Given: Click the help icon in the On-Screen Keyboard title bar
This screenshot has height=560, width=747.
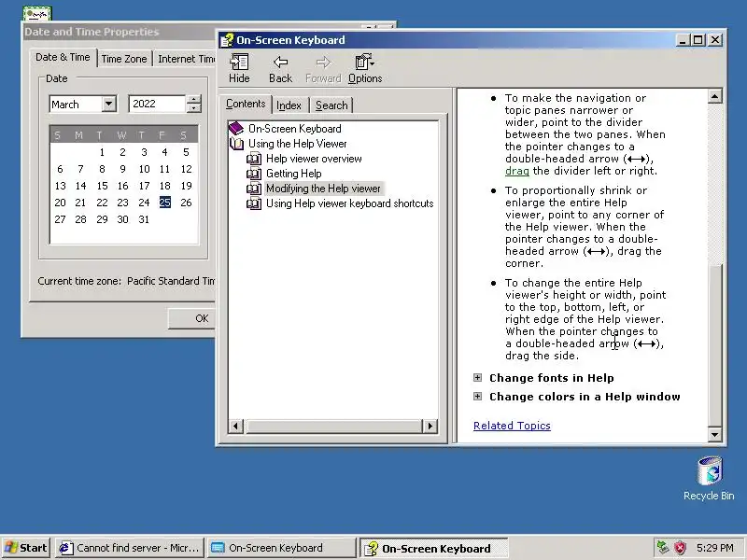Looking at the screenshot, I should click(x=226, y=40).
